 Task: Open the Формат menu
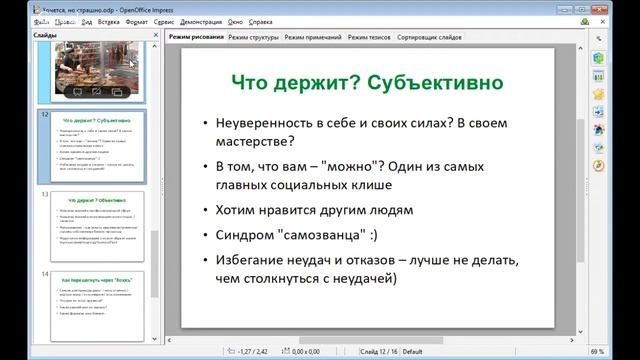pos(136,22)
